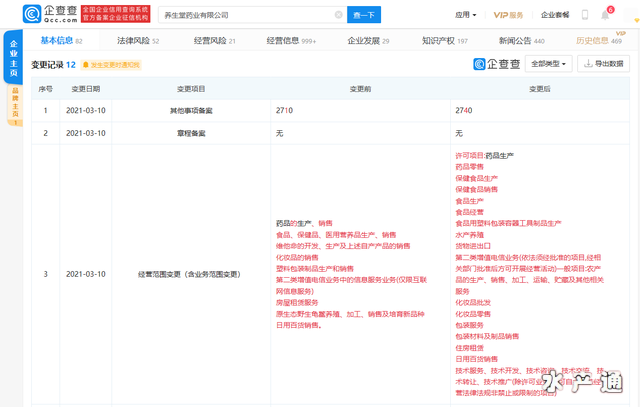Click the 查一下 search button
The height and width of the screenshot is (407, 640).
click(x=364, y=15)
